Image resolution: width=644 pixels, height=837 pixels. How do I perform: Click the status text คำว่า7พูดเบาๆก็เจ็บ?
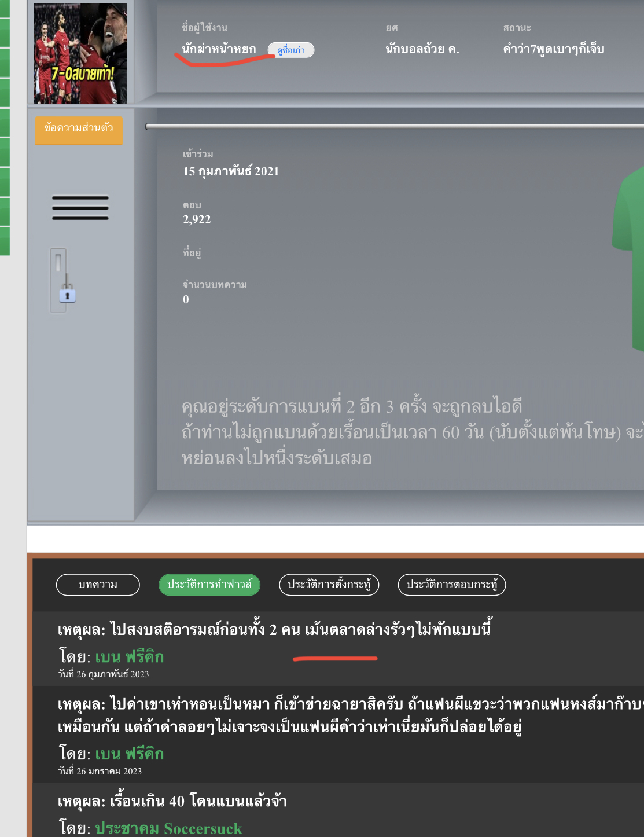click(554, 49)
